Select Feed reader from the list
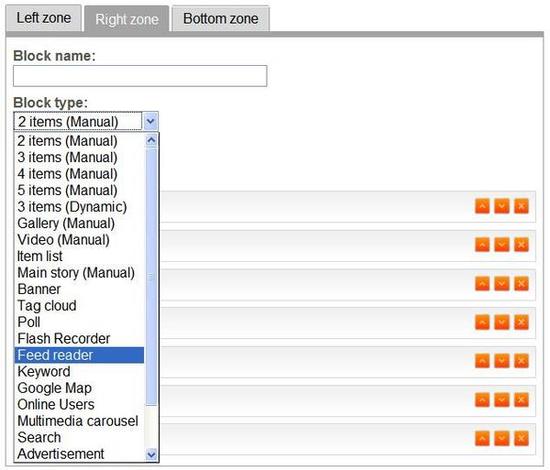550x470 pixels. 79,355
